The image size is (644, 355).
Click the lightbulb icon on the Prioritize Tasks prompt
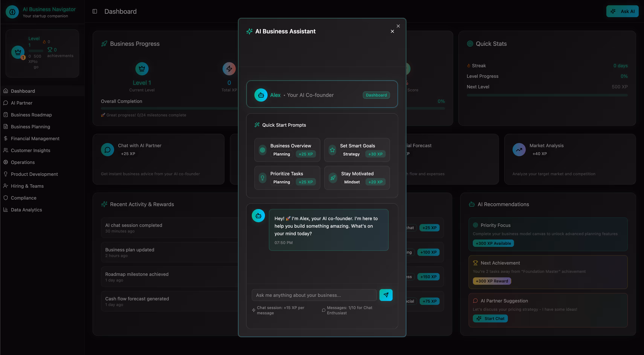click(x=262, y=178)
